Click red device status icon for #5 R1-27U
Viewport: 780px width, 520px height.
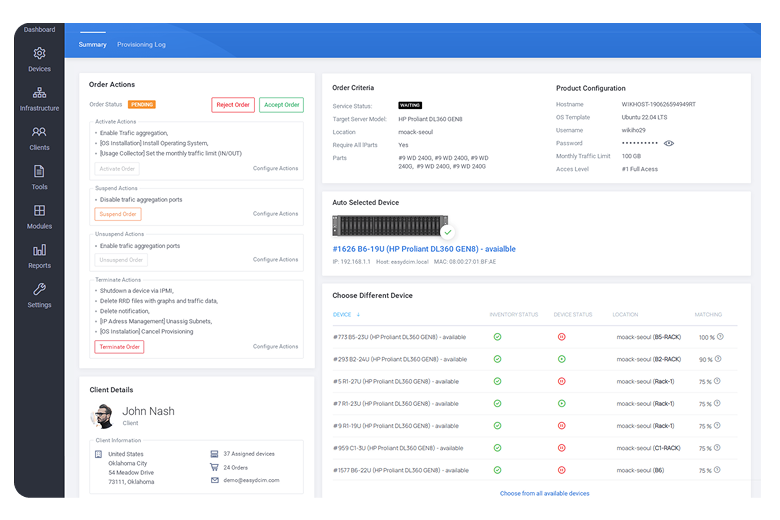(x=562, y=381)
